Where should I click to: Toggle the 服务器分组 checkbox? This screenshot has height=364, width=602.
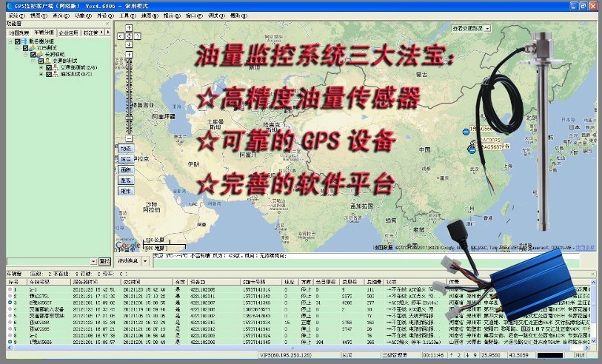click(17, 41)
